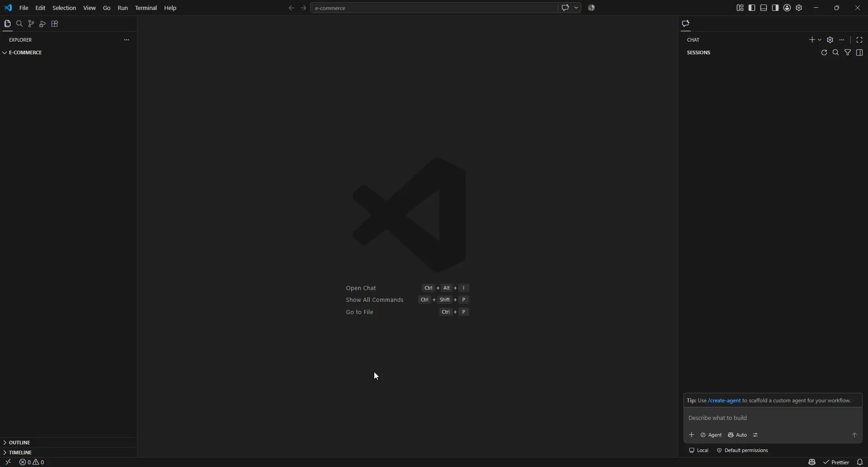Screen dimensions: 868x467
Task: Open the Go menu
Action: point(107,8)
